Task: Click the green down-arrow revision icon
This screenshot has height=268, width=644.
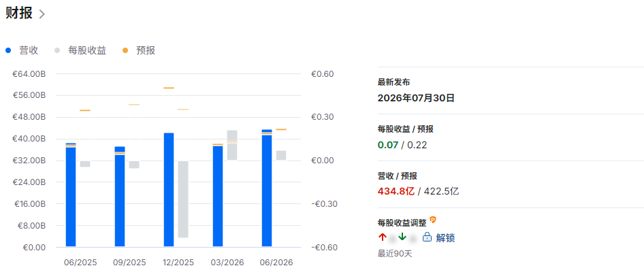Action: coord(402,237)
